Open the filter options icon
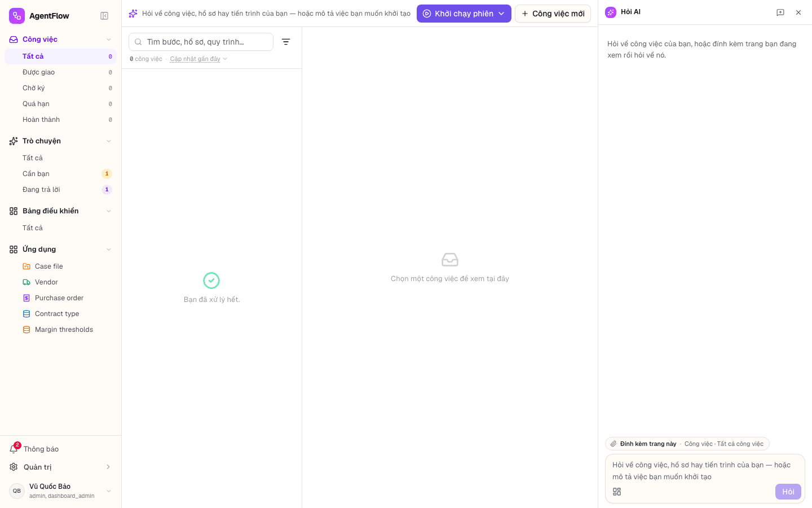Screen dimensions: 812x508 coord(286,42)
